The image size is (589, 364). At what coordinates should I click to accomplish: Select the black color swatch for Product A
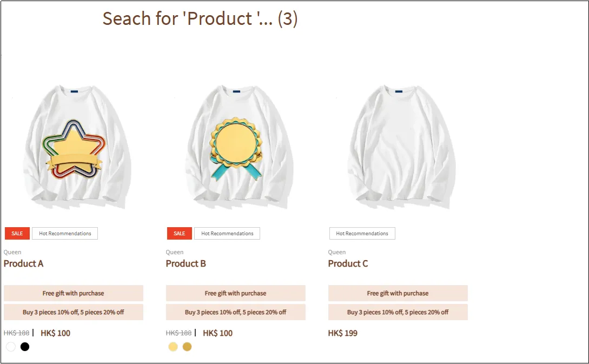click(x=25, y=347)
